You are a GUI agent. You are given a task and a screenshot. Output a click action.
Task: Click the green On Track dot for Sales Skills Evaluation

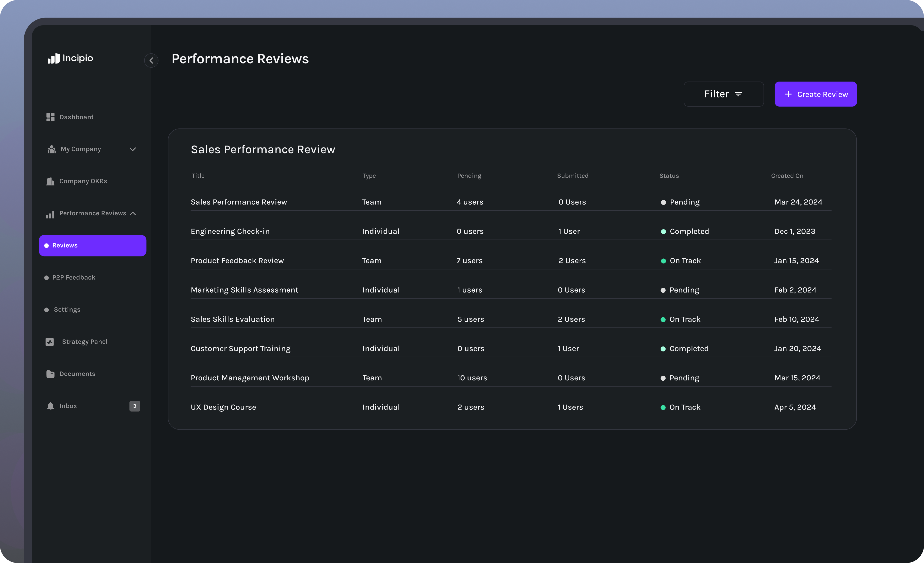click(x=663, y=319)
